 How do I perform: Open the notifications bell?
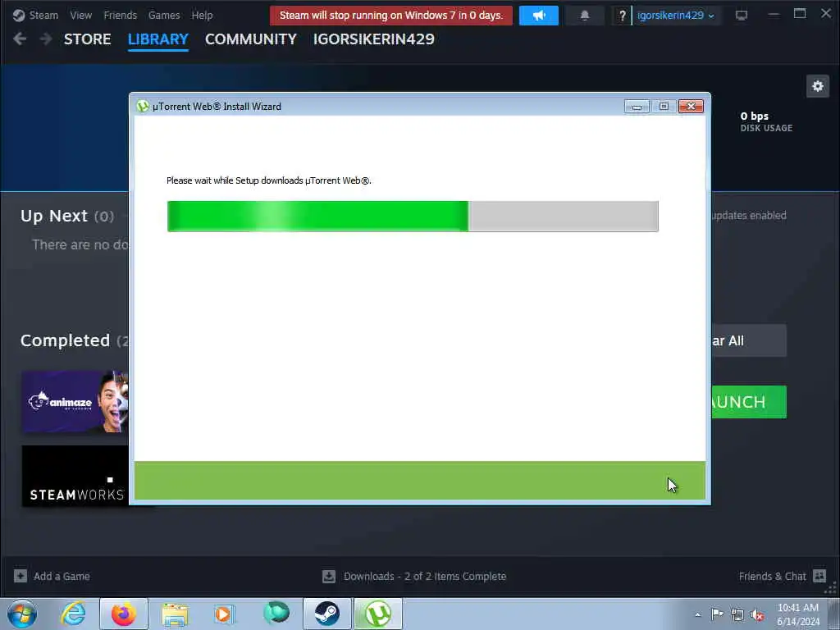coord(584,16)
